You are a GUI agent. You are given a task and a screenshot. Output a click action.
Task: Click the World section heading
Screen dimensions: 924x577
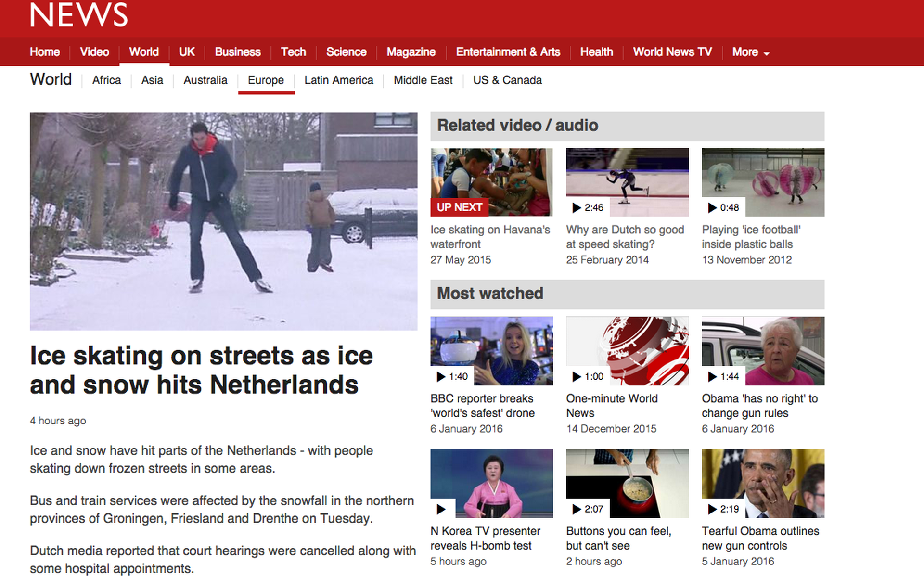[x=51, y=79]
